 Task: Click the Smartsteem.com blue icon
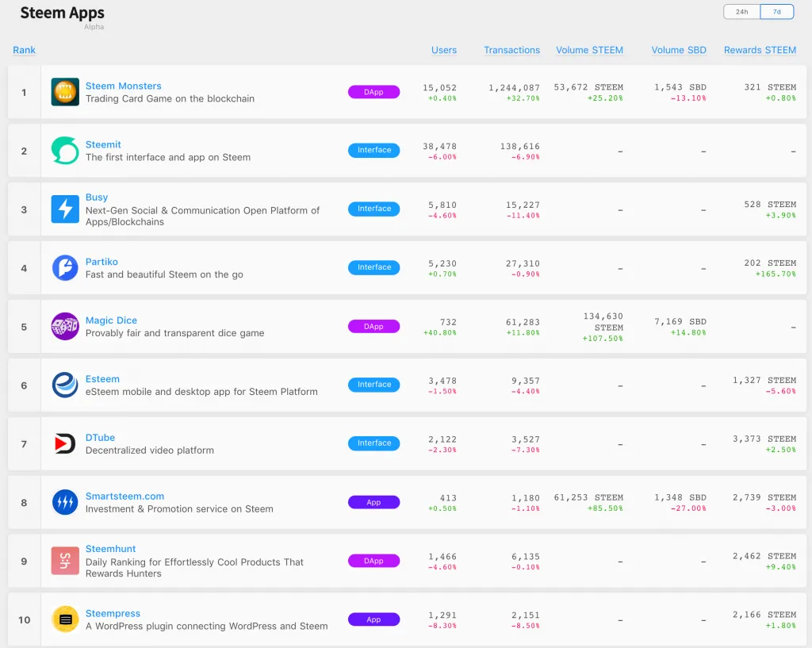coord(65,502)
